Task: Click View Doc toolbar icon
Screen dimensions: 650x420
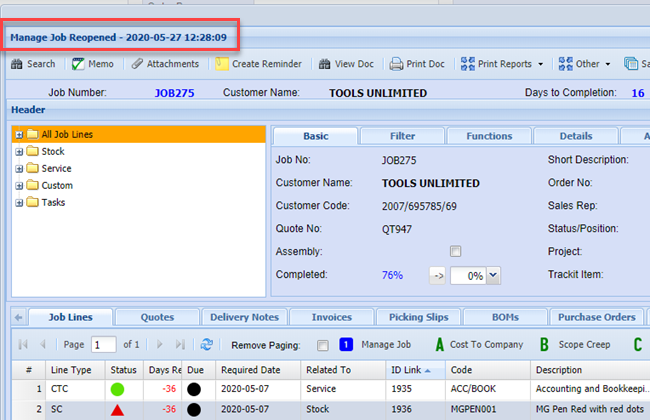Action: pos(323,64)
